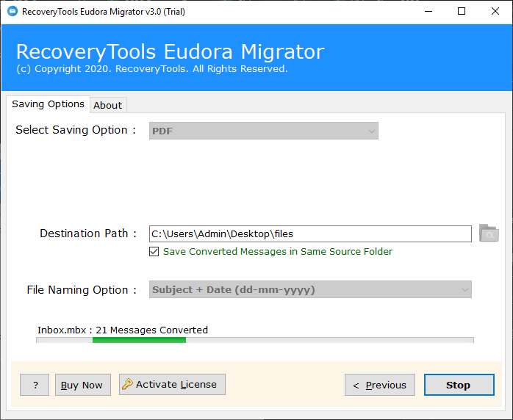
Task: Click the folder browse icon beside Destination Path
Action: (489, 233)
